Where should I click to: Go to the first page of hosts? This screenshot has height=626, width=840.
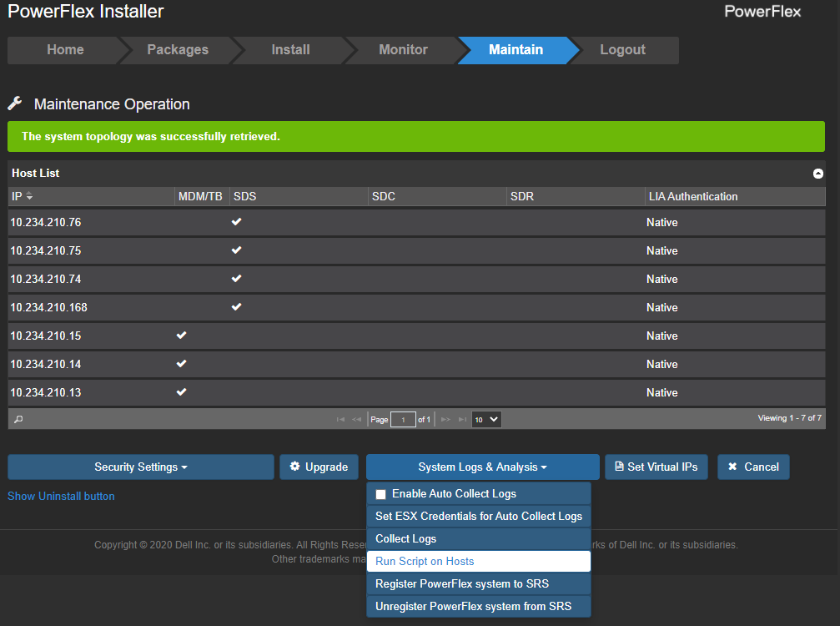pos(340,419)
